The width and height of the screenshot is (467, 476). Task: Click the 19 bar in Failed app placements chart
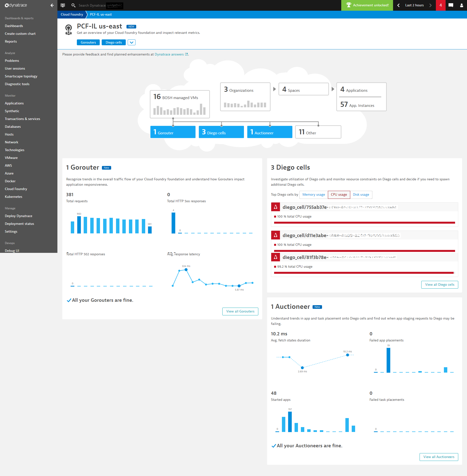point(388,360)
